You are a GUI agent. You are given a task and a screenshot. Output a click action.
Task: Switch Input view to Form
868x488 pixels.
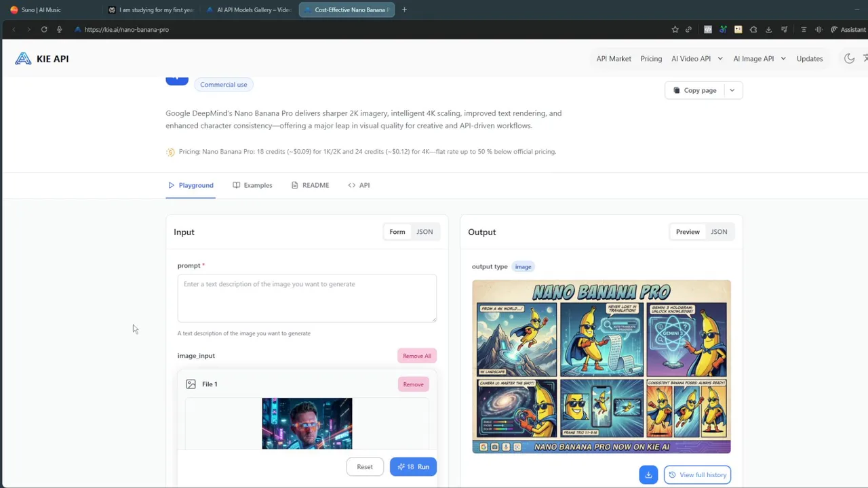(397, 232)
